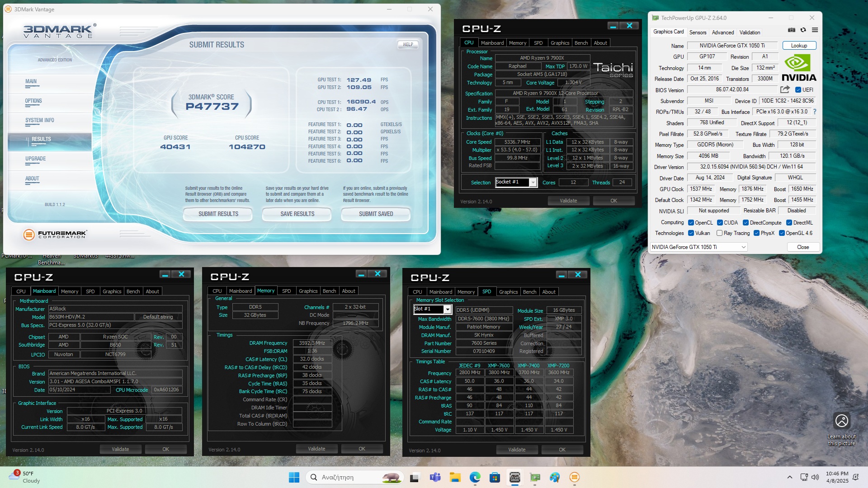
Task: Toggle the OpenGL 4.6 checkbox
Action: click(782, 233)
